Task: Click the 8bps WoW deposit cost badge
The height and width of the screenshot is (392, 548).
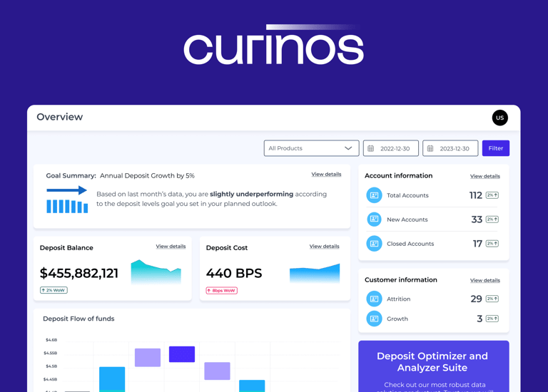Action: click(x=222, y=290)
